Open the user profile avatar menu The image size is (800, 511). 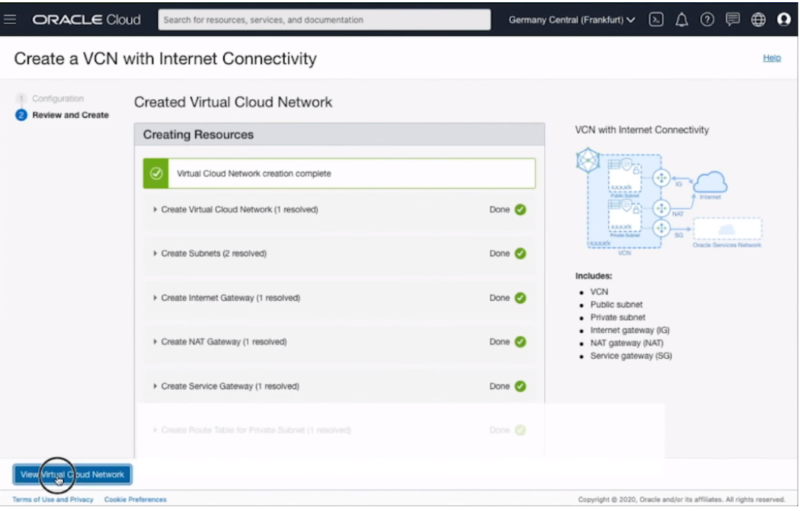[784, 19]
